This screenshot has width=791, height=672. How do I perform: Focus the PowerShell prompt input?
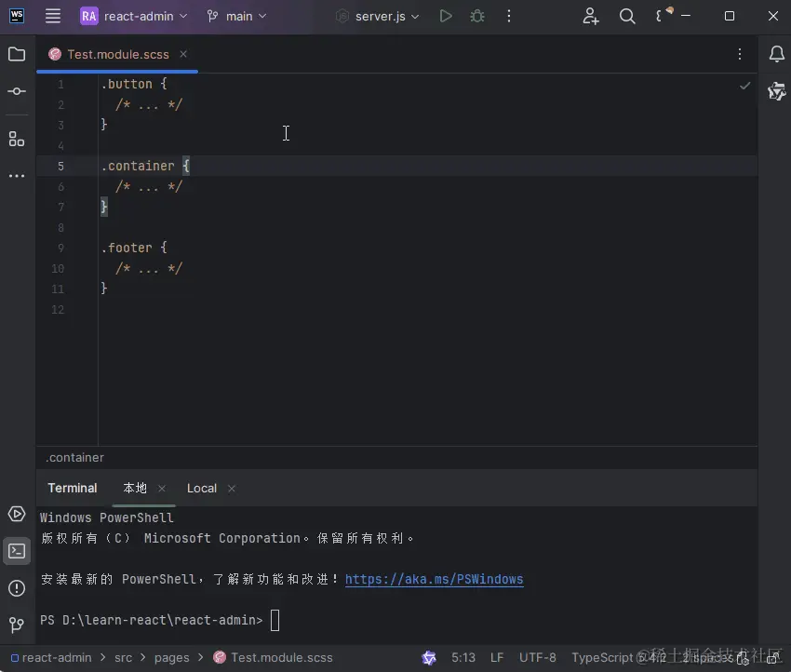coord(275,620)
